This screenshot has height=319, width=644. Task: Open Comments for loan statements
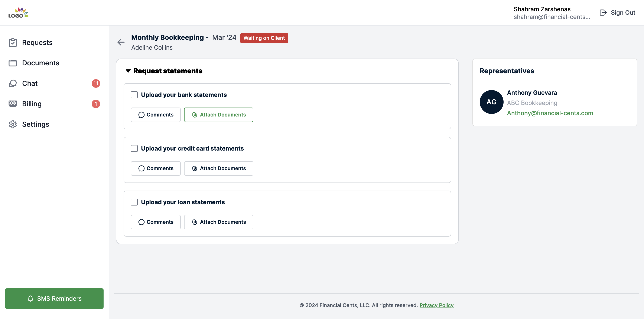click(x=156, y=222)
